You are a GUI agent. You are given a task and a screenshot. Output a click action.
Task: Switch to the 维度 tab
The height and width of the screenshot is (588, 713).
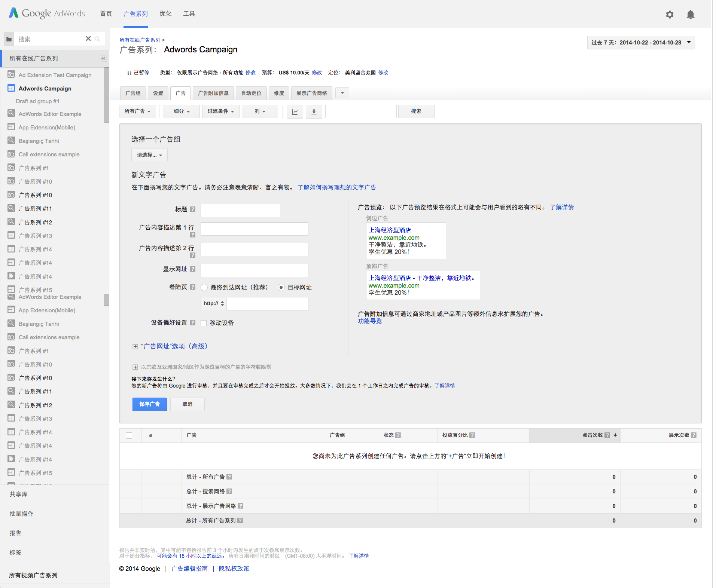point(279,93)
